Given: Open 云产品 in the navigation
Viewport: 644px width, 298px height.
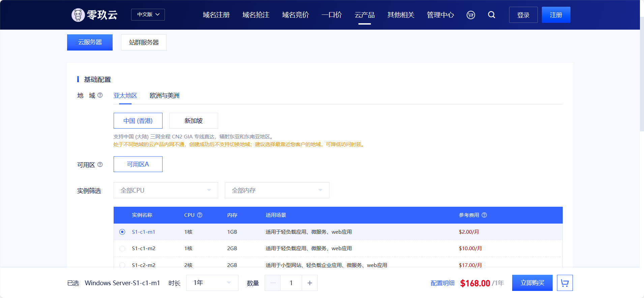Looking at the screenshot, I should (x=364, y=15).
